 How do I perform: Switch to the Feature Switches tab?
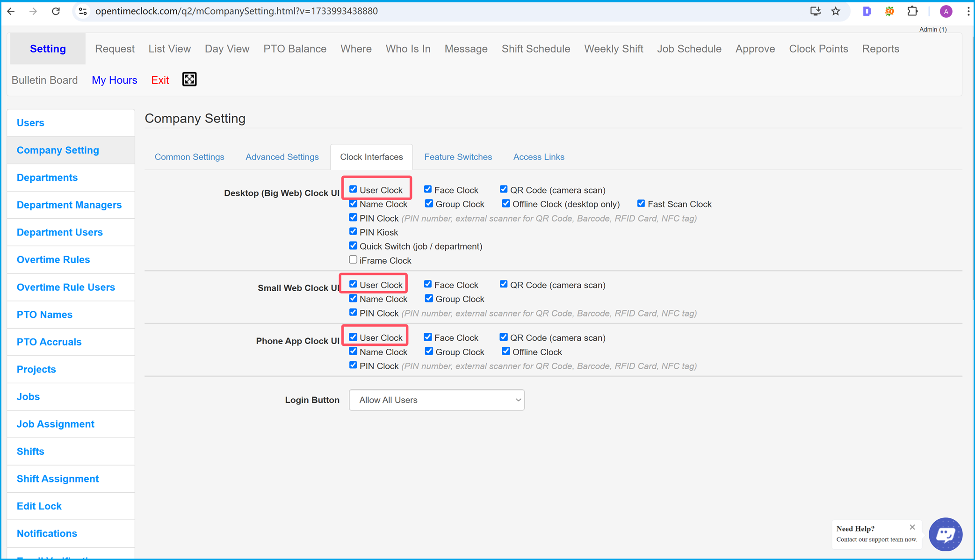coord(457,157)
